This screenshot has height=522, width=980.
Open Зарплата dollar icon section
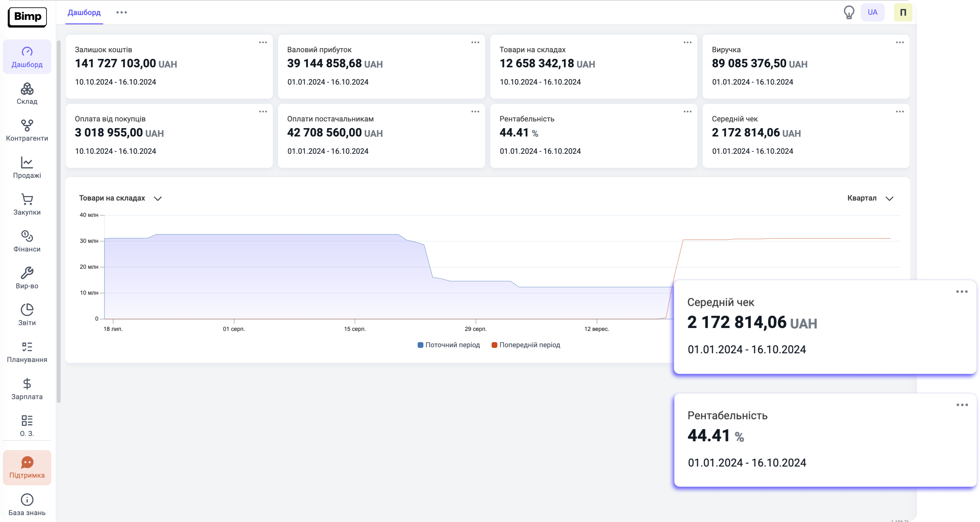click(x=27, y=389)
